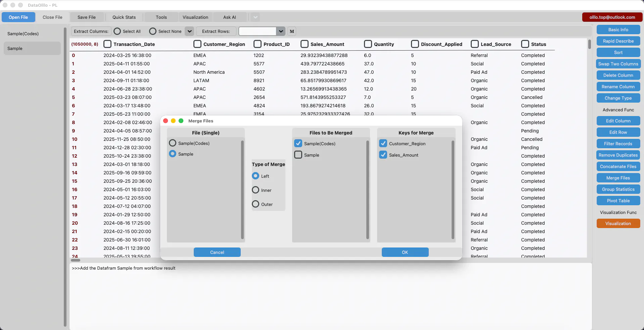This screenshot has width=644, height=330.
Task: Uncheck Sales_Amount merge key
Action: [383, 155]
